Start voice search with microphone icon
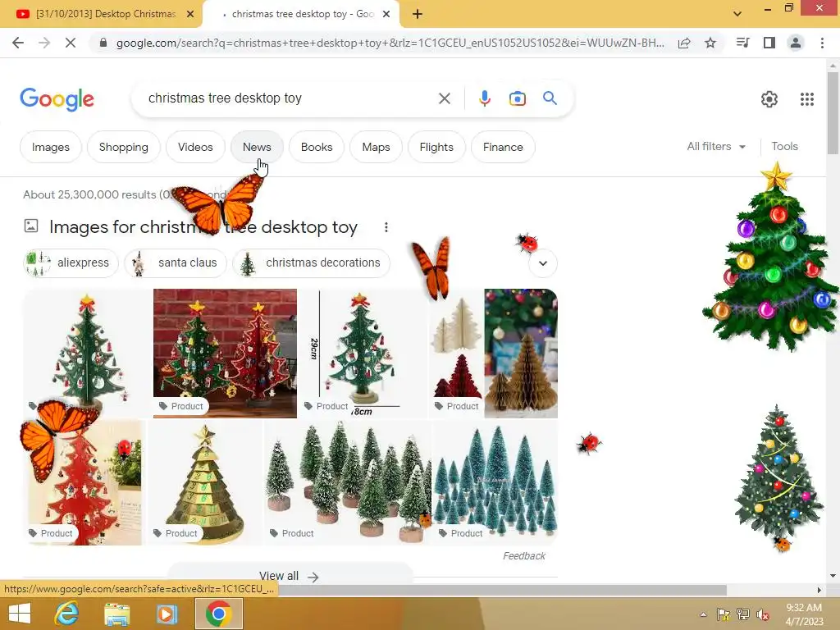The width and height of the screenshot is (840, 630). tap(484, 98)
